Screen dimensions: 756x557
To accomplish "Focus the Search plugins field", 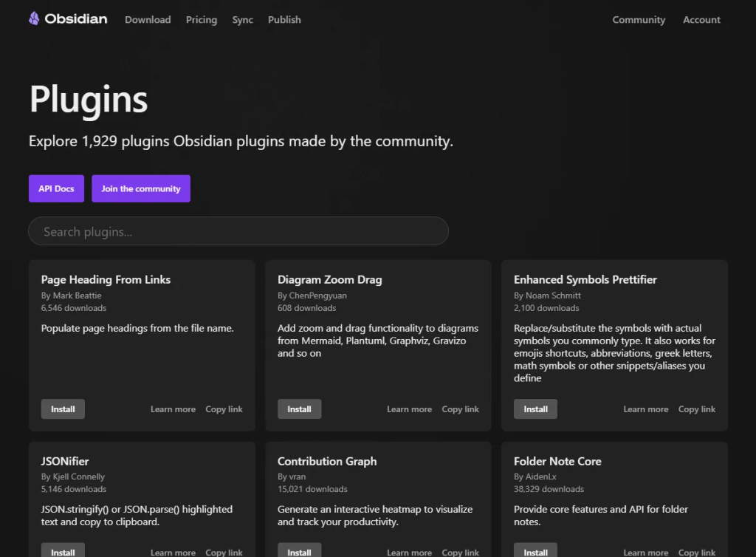I will pos(238,231).
